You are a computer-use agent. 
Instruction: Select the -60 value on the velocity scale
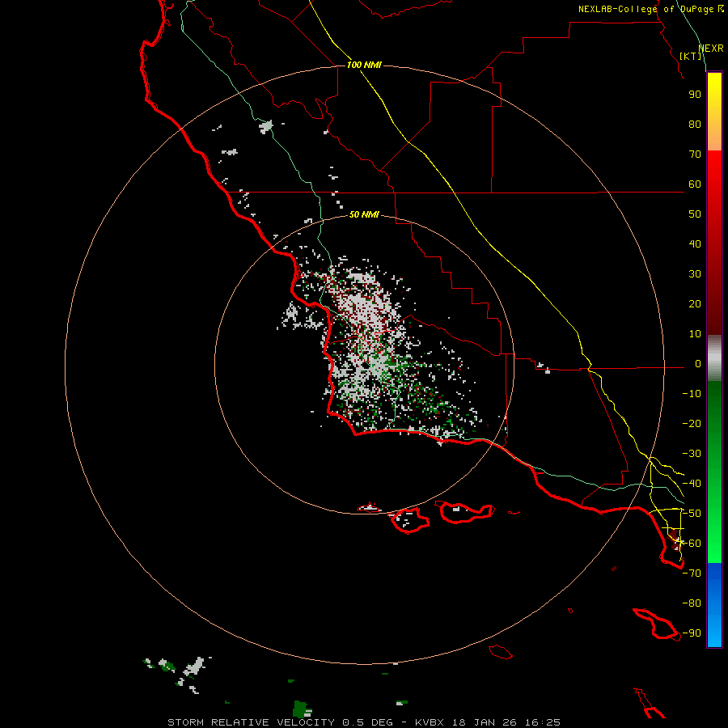click(692, 544)
